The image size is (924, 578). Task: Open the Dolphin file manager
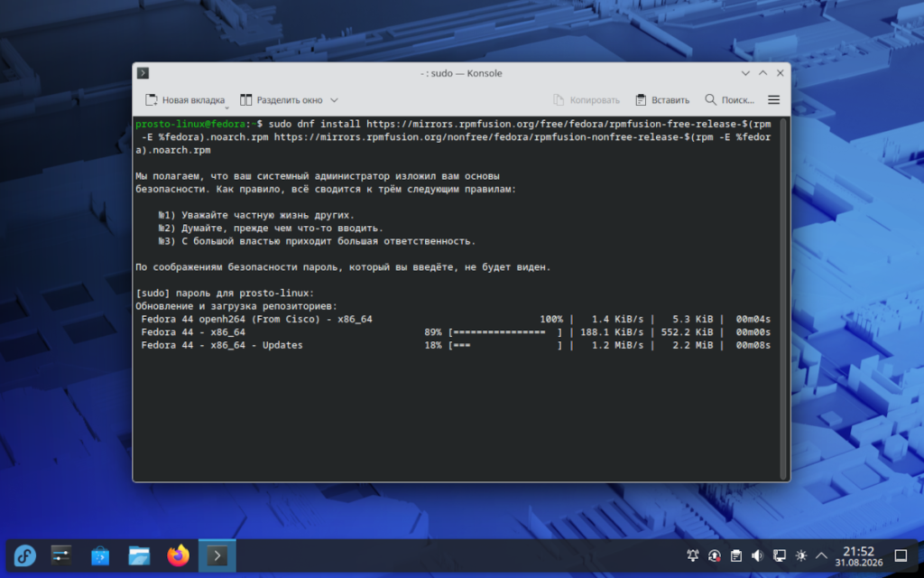(139, 555)
